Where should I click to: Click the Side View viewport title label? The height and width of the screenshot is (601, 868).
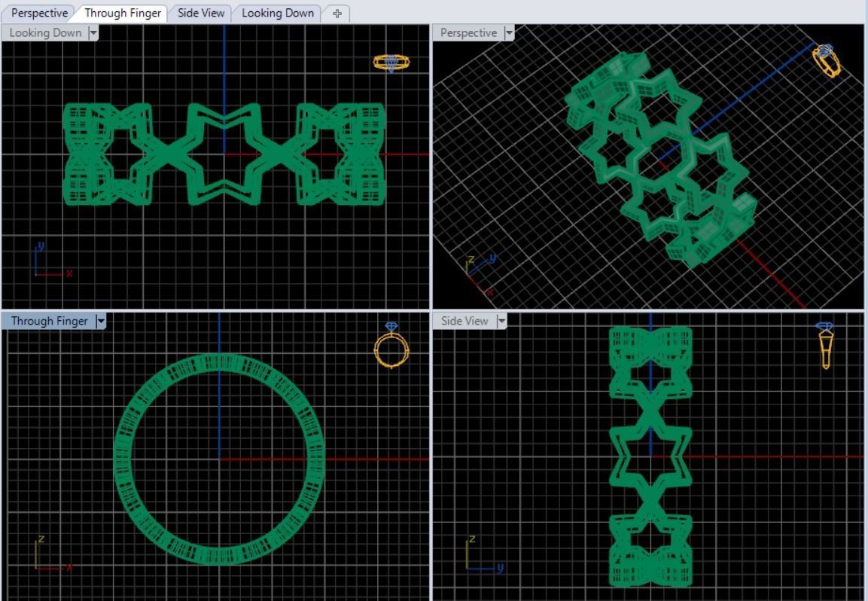[464, 322]
